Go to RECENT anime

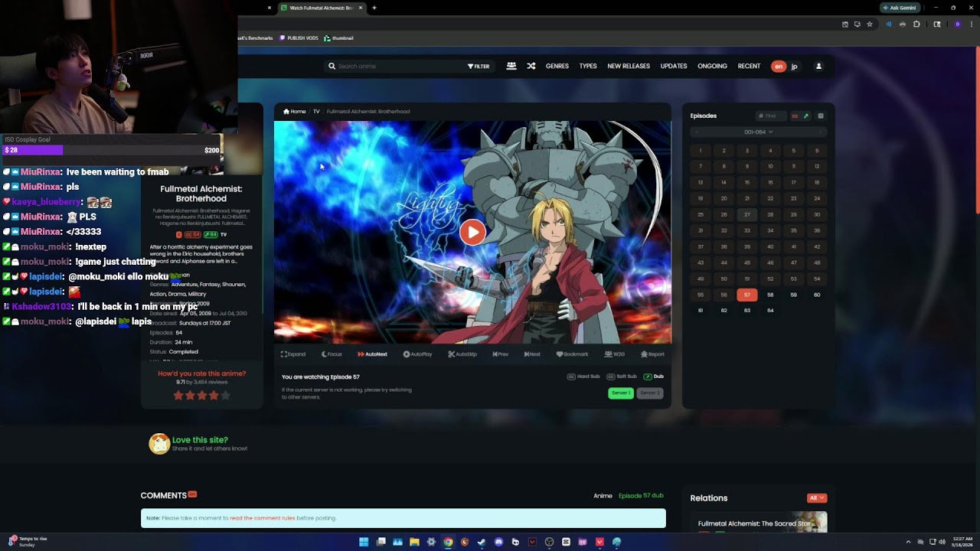coord(749,67)
